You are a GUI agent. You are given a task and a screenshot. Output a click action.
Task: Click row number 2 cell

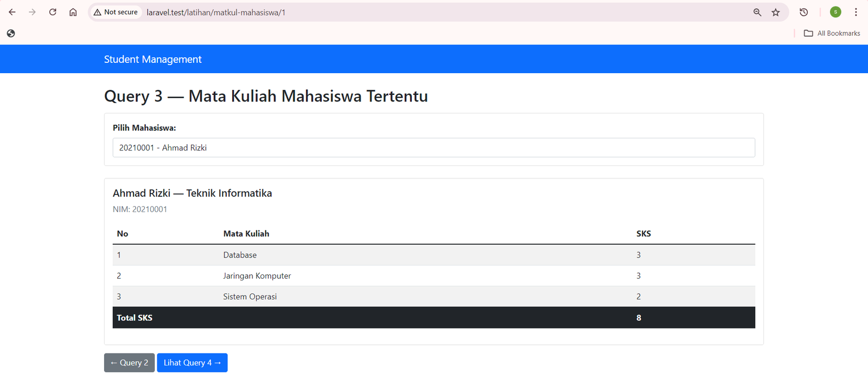pyautogui.click(x=119, y=276)
